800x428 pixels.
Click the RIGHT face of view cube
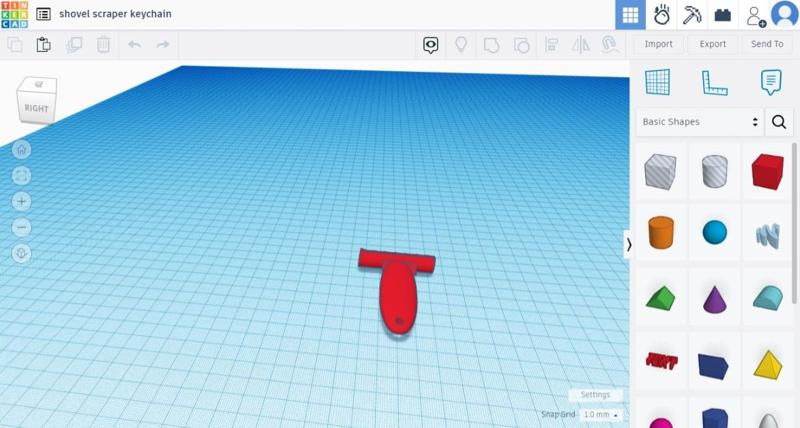(37, 108)
